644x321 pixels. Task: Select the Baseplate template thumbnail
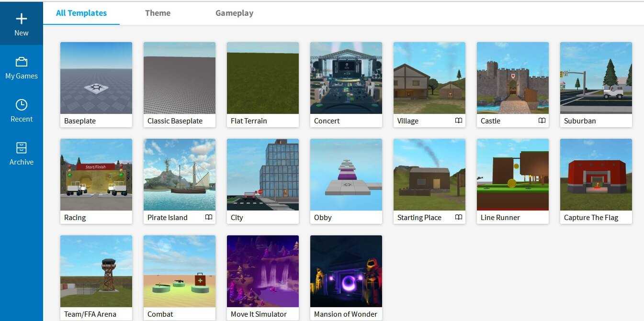tap(96, 78)
